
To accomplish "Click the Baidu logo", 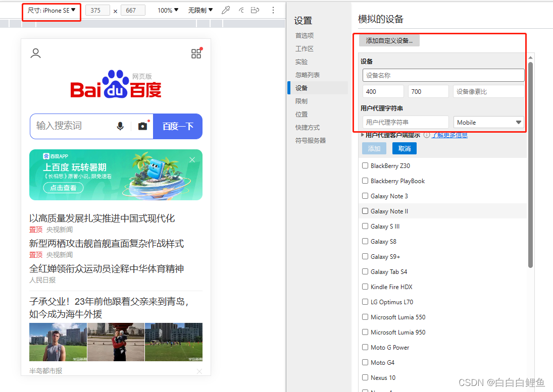I will tap(116, 84).
